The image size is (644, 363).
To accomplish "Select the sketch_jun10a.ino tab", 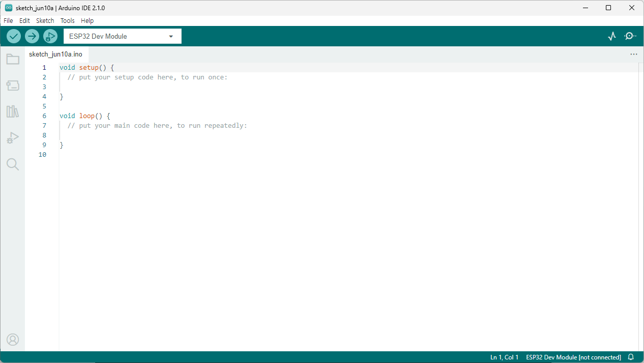I will click(56, 54).
